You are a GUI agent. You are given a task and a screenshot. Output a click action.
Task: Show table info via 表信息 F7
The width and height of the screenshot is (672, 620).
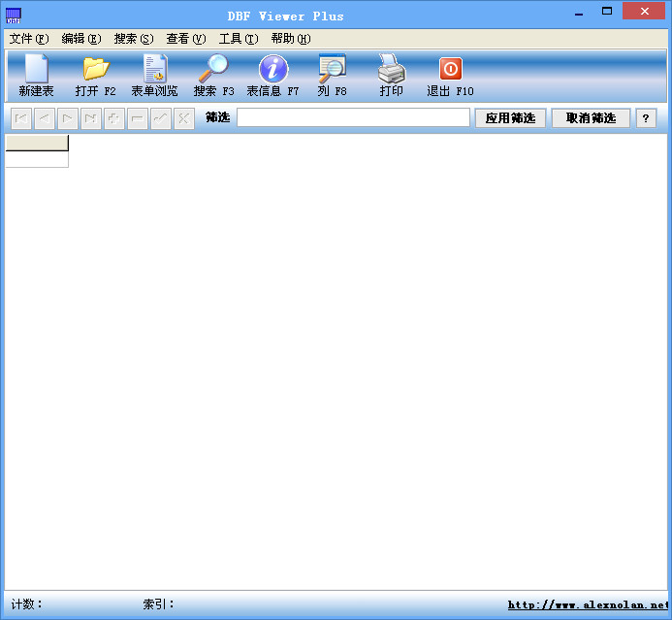273,69
